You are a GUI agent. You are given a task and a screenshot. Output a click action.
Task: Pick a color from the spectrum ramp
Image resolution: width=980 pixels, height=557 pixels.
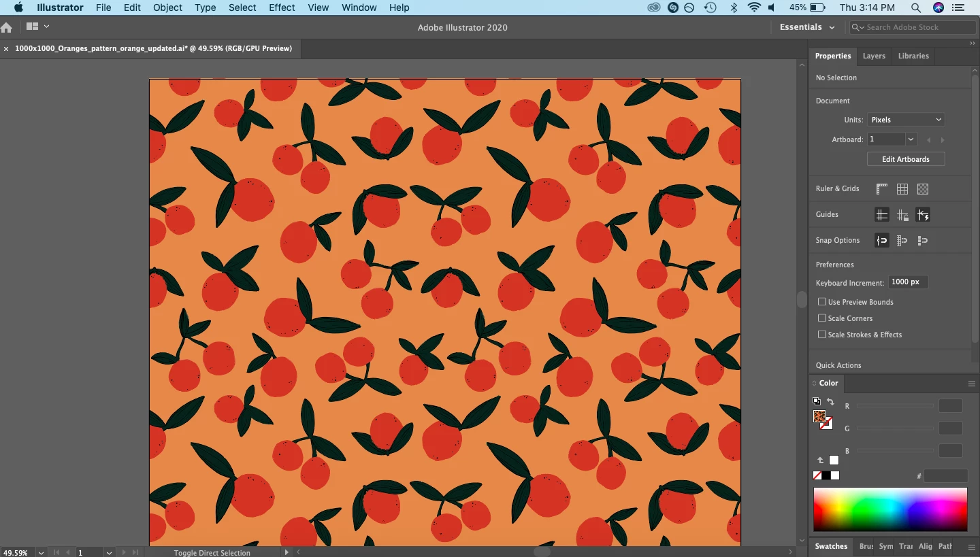(x=890, y=509)
